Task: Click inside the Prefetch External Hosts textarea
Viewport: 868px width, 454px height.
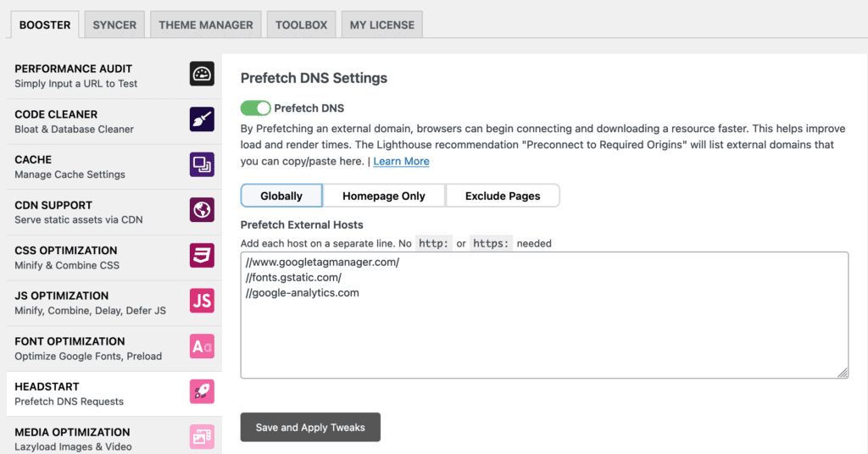Action: (544, 315)
